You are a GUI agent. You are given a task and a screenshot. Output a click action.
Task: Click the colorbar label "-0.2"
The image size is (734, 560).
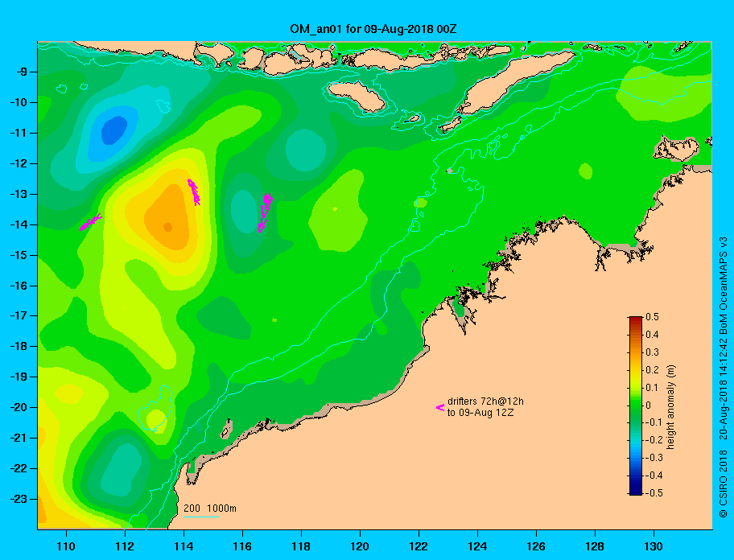pos(654,440)
